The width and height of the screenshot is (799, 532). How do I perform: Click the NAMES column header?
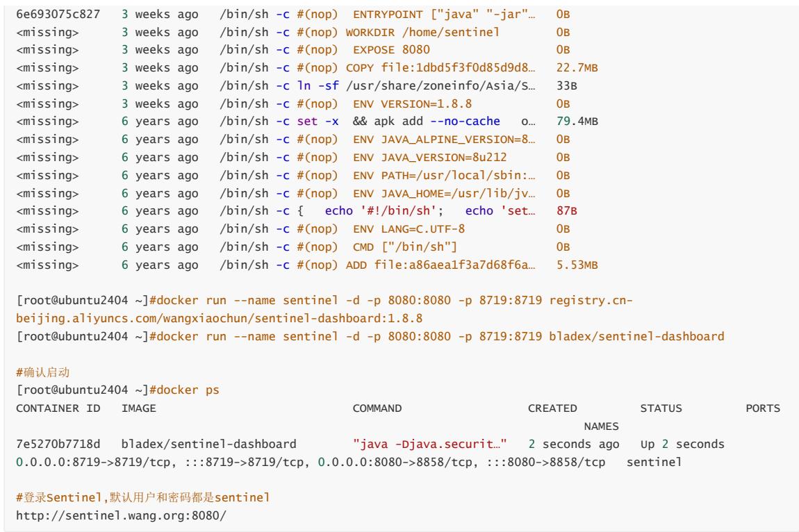[x=601, y=426]
